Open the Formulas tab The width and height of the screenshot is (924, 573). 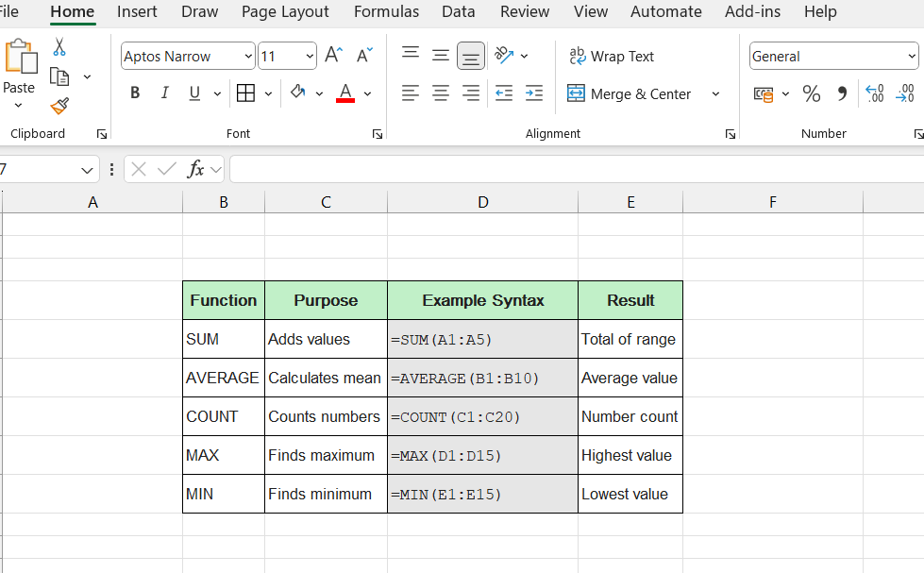click(387, 11)
